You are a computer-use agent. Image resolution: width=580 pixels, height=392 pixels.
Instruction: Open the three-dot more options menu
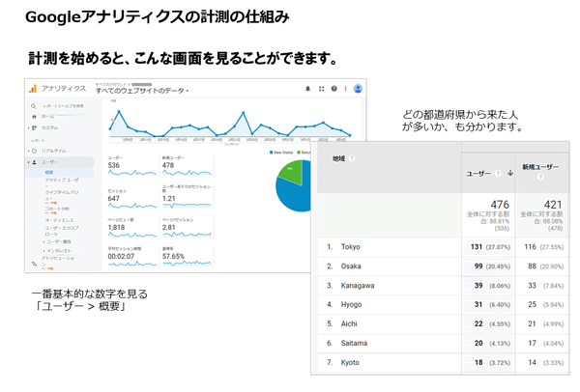[345, 89]
